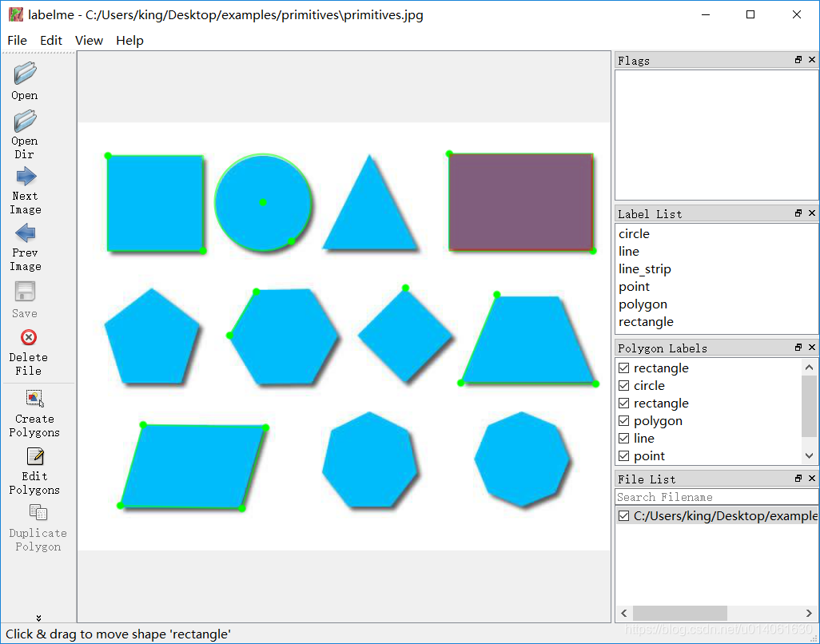The width and height of the screenshot is (820, 644).
Task: Click the blue hexagon shape
Action: click(285, 337)
